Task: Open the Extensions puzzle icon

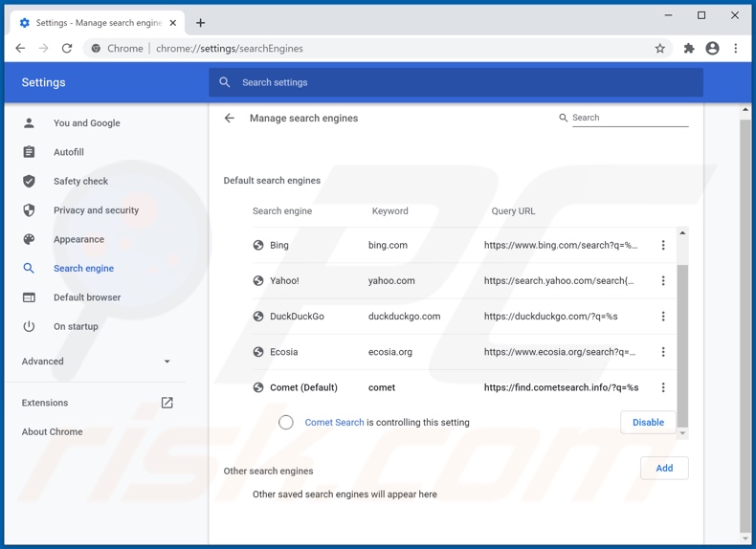Action: pos(689,48)
